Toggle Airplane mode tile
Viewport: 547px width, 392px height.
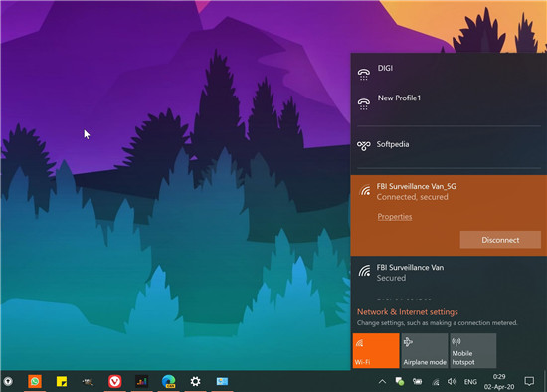point(425,350)
